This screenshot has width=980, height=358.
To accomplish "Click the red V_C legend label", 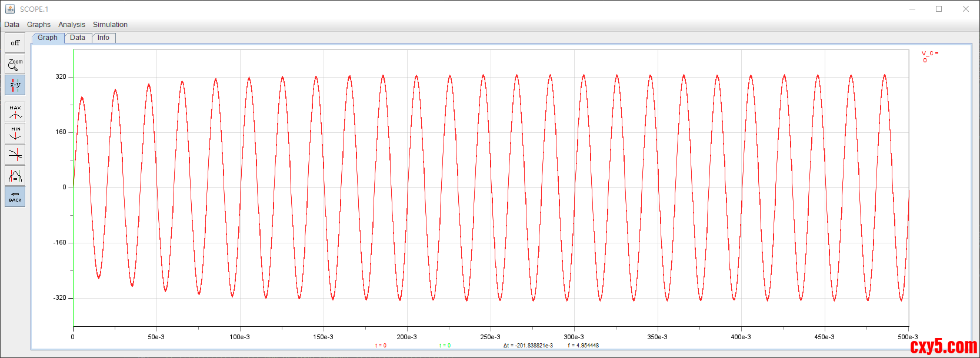I will (x=929, y=53).
